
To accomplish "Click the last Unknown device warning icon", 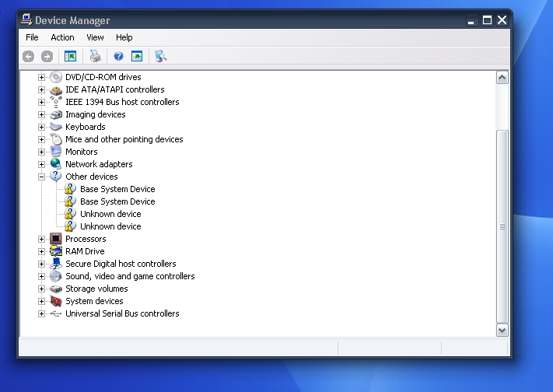I will point(70,226).
